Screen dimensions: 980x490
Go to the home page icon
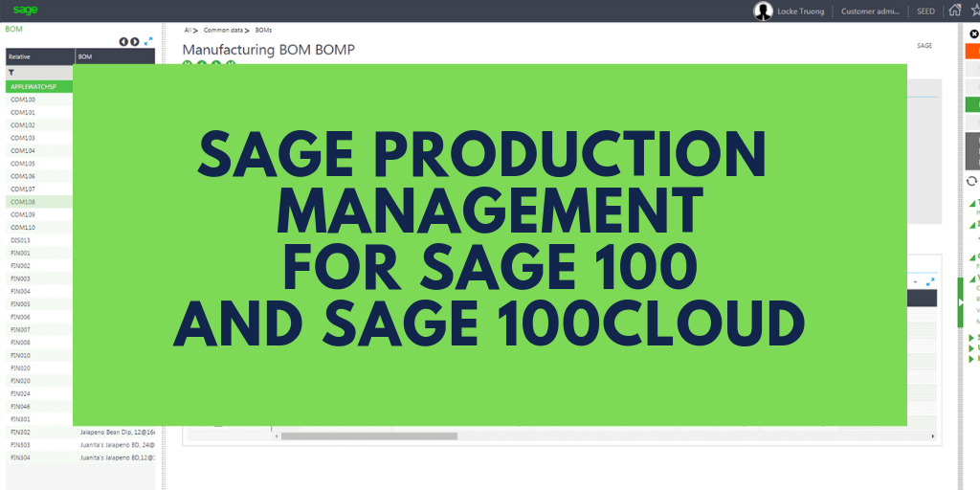pos(954,10)
